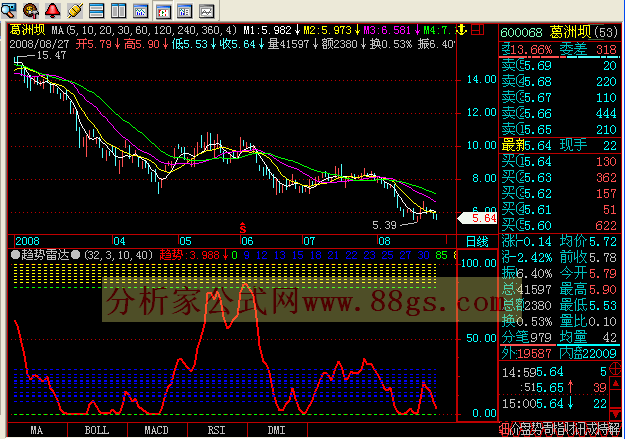
Task: Click the 14:59 tick record row
Action: (554, 372)
